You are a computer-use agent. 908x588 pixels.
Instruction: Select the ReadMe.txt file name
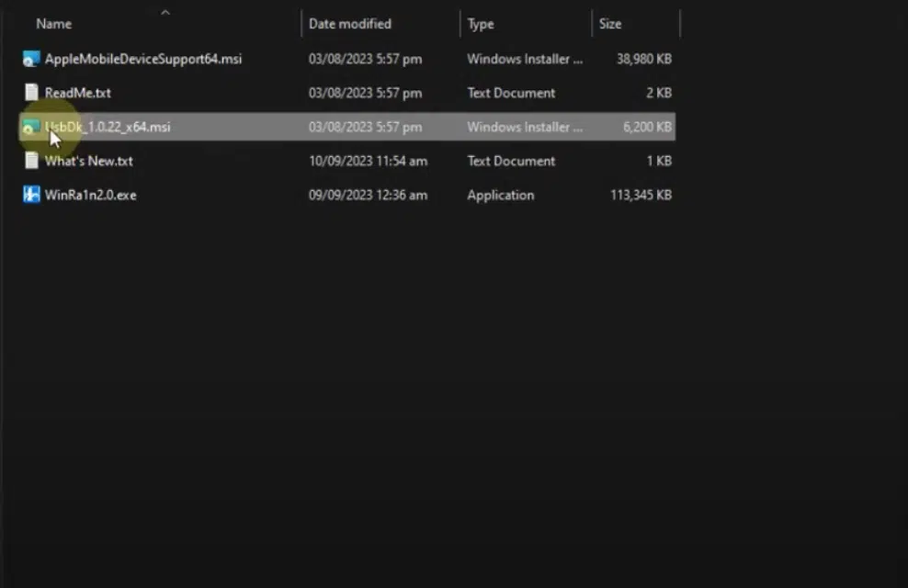(x=78, y=93)
